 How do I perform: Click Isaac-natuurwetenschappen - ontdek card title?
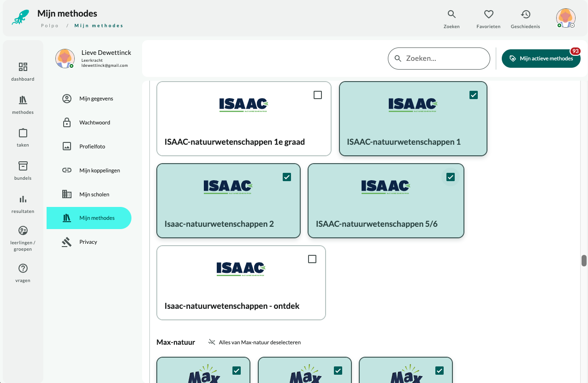click(232, 306)
